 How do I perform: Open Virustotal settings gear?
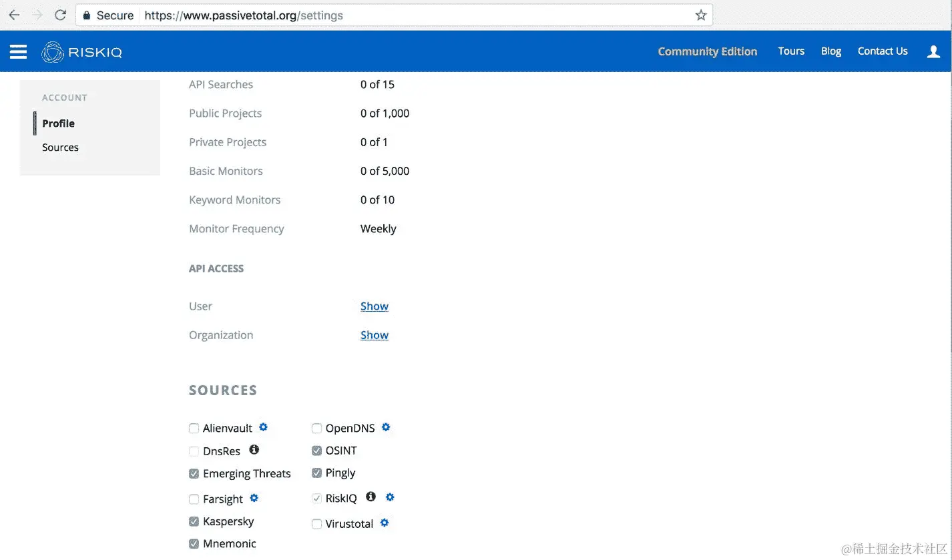pos(385,523)
